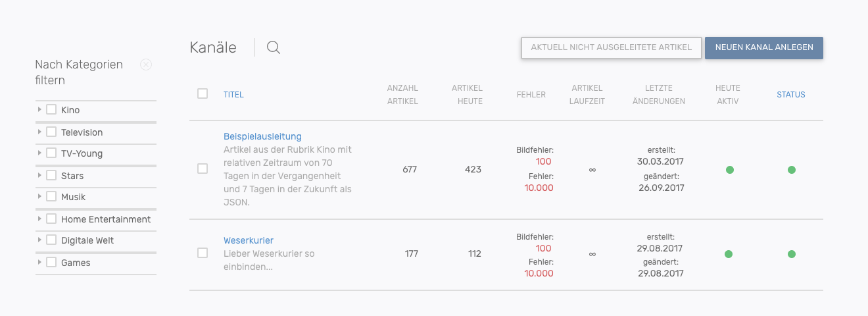Sort channels by Status column
The width and height of the screenshot is (868, 316).
[x=790, y=95]
